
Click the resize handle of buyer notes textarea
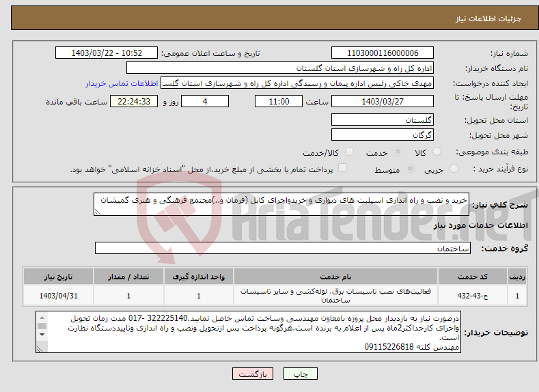click(40, 349)
